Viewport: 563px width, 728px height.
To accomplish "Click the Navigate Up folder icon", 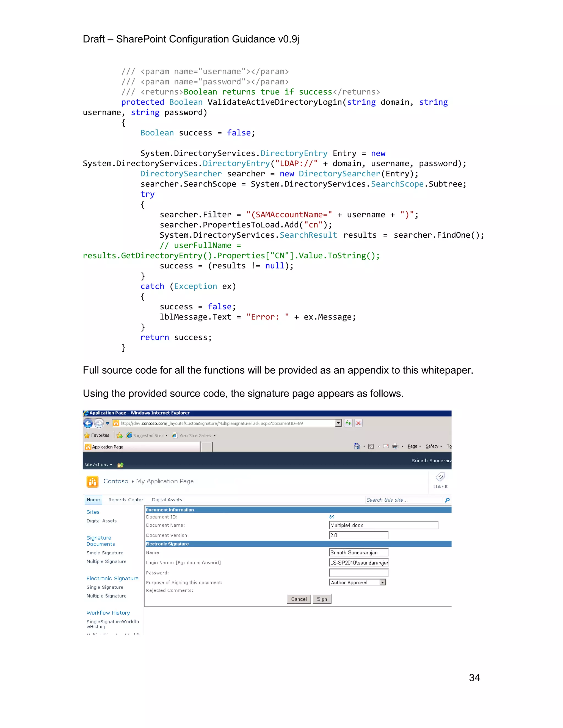I will pyautogui.click(x=120, y=465).
